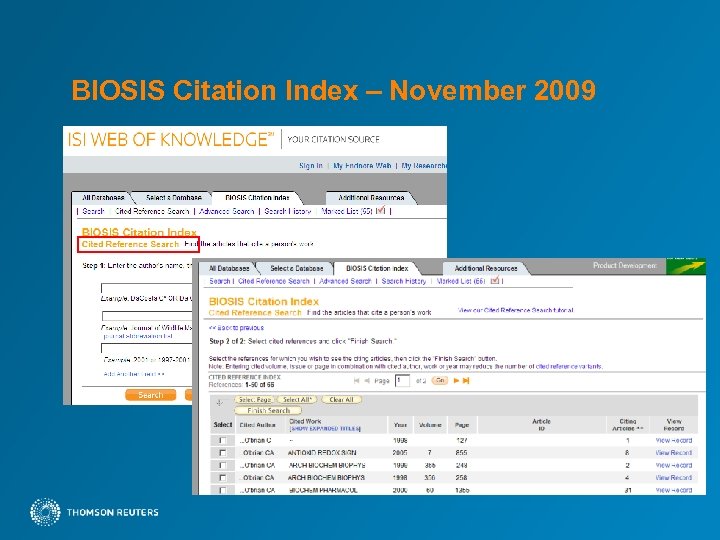Open BIOSIS Citation Index tab in back window
Image resolution: width=720 pixels, height=540 pixels.
[x=257, y=198]
